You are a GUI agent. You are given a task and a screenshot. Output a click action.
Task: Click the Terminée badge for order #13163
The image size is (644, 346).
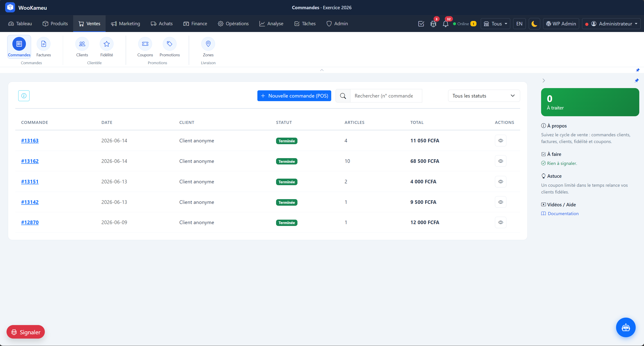[x=286, y=141]
